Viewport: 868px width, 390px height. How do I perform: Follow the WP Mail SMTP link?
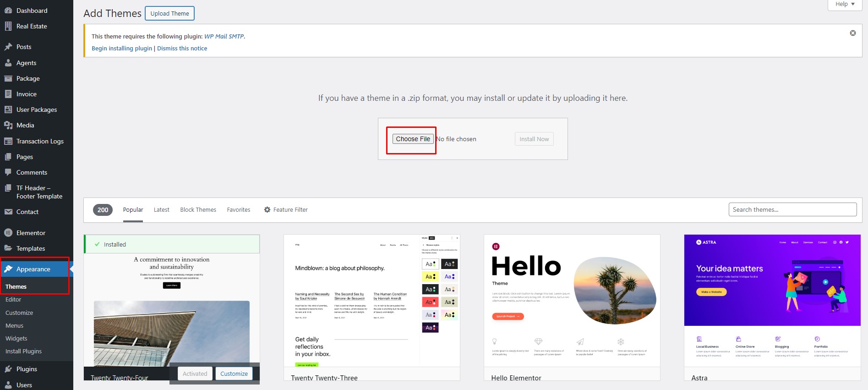tap(224, 36)
